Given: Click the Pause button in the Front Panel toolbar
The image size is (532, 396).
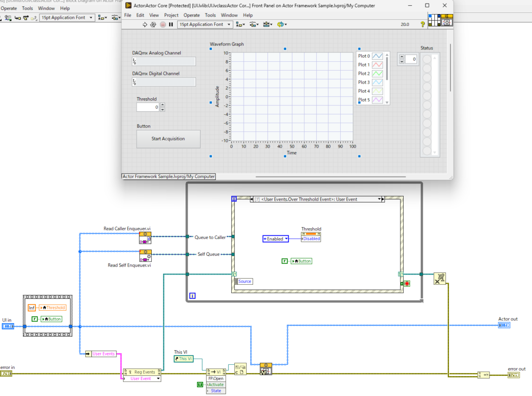Looking at the screenshot, I should pyautogui.click(x=171, y=24).
